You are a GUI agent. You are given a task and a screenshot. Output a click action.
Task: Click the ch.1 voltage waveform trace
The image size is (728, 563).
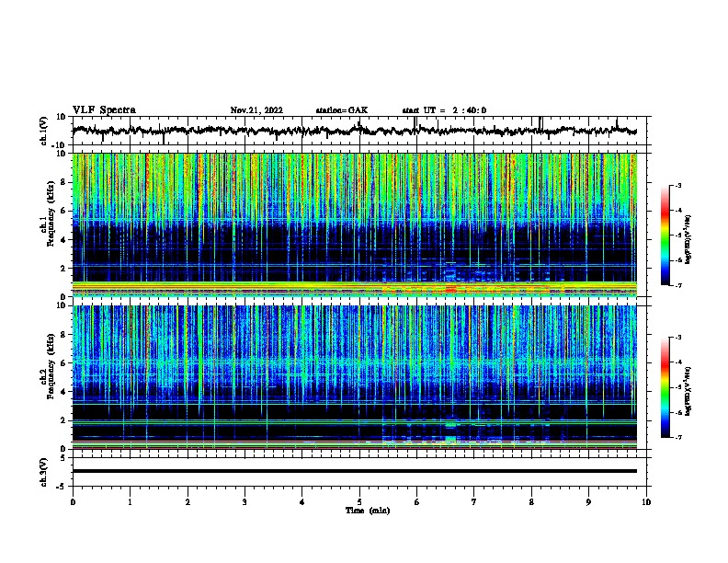coord(354,131)
